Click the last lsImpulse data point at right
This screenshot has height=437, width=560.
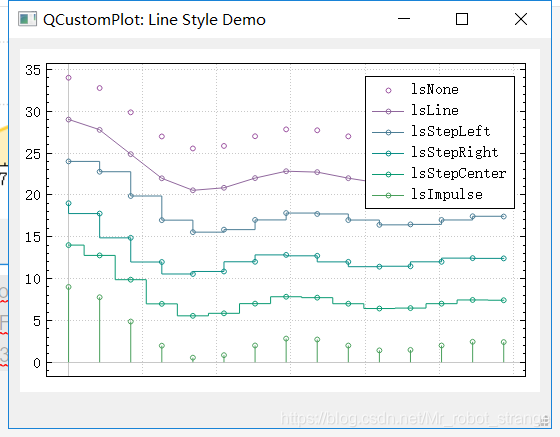[504, 342]
